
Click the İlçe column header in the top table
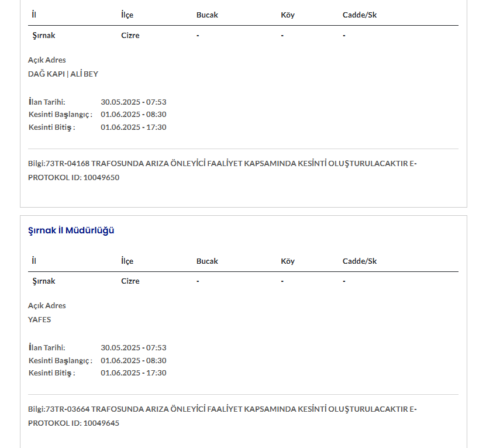pyautogui.click(x=127, y=15)
